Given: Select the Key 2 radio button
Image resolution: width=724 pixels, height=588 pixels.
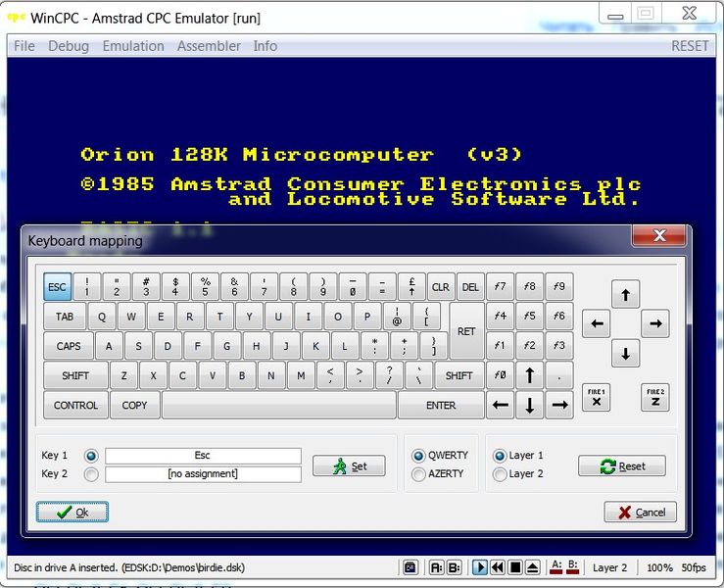Looking at the screenshot, I should pyautogui.click(x=91, y=474).
